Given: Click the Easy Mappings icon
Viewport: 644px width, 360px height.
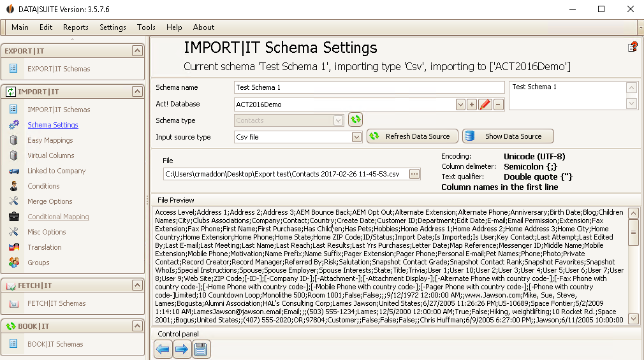Looking at the screenshot, I should 13,140.
